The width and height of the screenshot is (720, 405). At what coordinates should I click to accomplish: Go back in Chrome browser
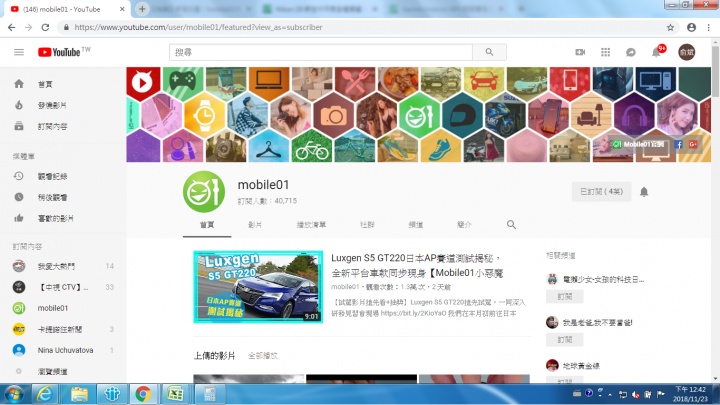11,28
